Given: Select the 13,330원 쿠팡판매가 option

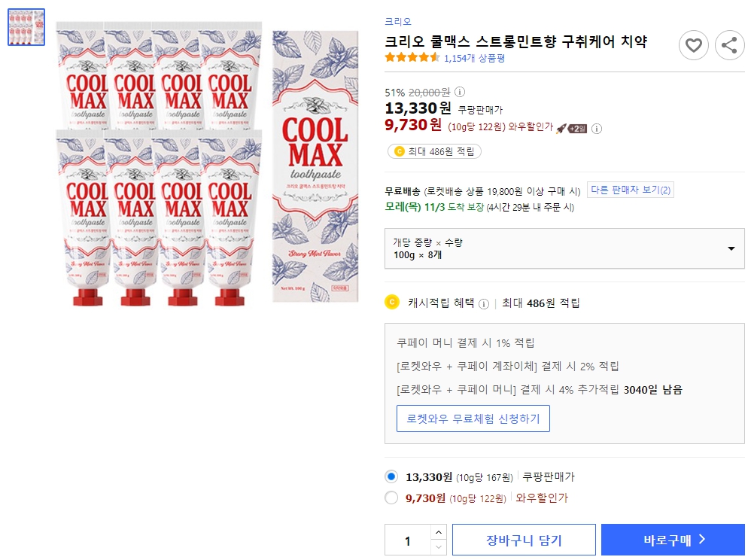Looking at the screenshot, I should click(x=392, y=476).
